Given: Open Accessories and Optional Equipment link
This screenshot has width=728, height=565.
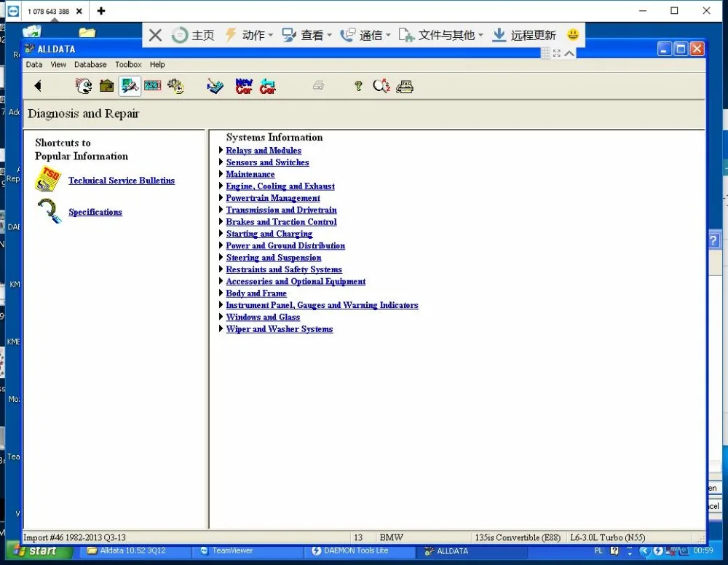Looking at the screenshot, I should [x=296, y=281].
